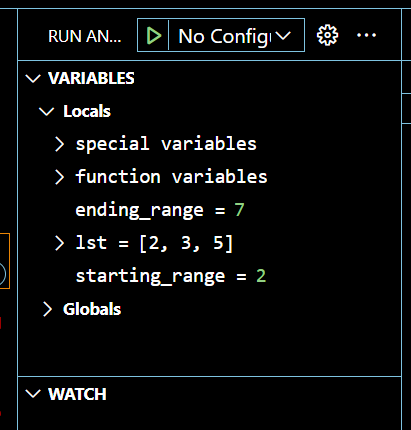Expand the lst list chevron
The image size is (411, 430).
point(60,243)
